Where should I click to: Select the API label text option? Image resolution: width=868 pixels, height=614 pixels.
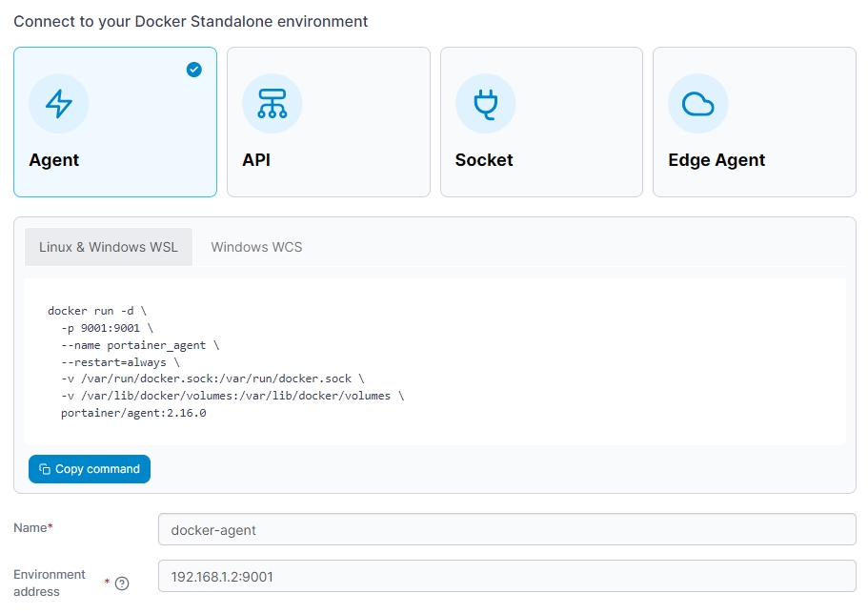pos(256,160)
